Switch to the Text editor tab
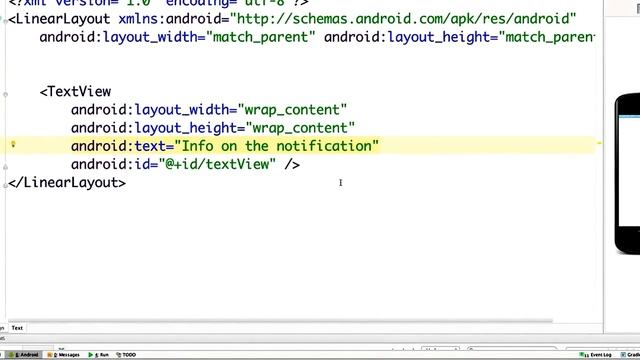 pos(17,328)
